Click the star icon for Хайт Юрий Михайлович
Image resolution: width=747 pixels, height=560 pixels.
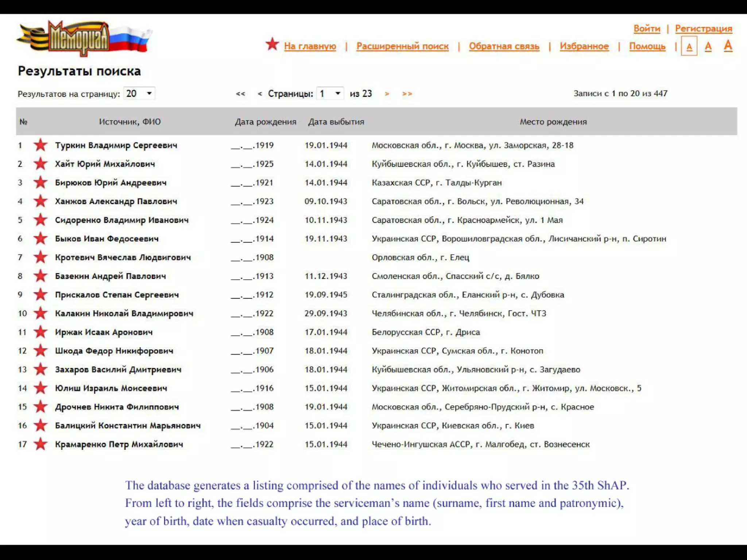coord(40,164)
